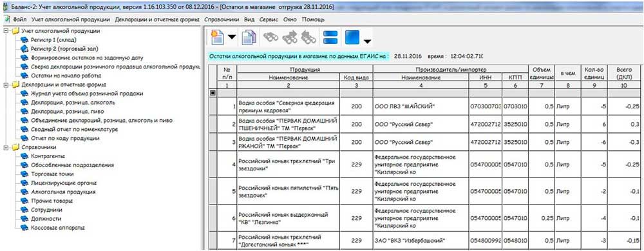Select Сотрудники in the tree
Screen dimensions: 644x251
click(46, 210)
